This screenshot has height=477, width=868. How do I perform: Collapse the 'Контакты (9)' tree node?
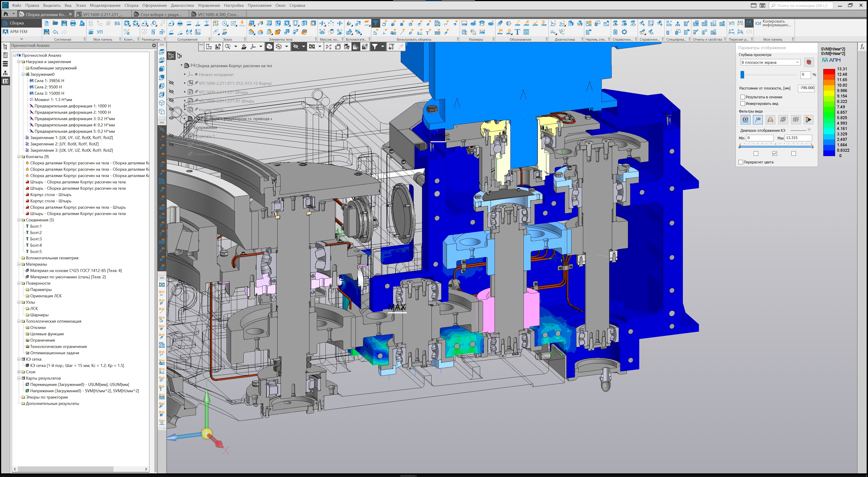19,157
